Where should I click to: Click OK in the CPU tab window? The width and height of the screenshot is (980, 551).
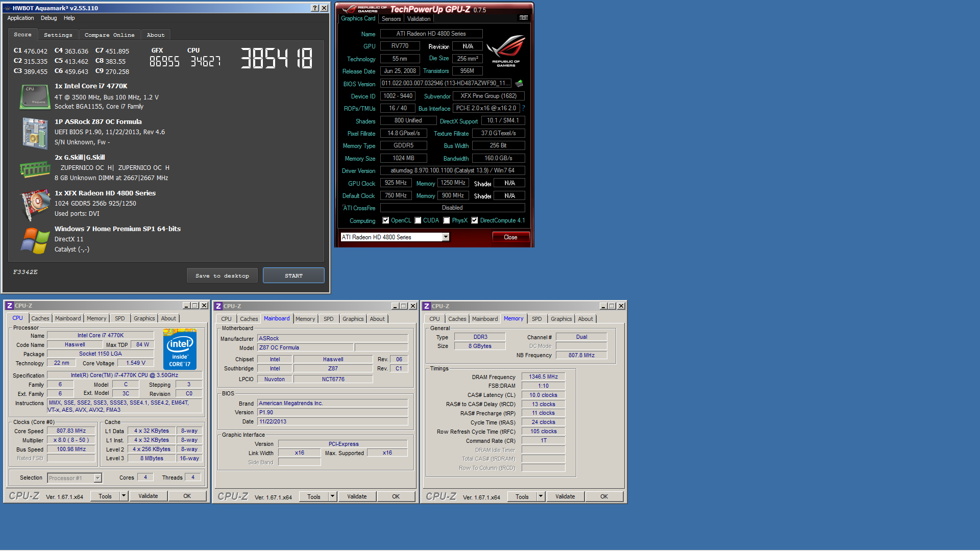pos(187,496)
